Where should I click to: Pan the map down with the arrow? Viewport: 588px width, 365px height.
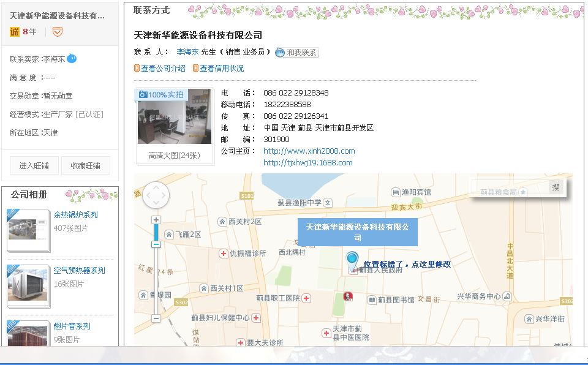tap(156, 203)
